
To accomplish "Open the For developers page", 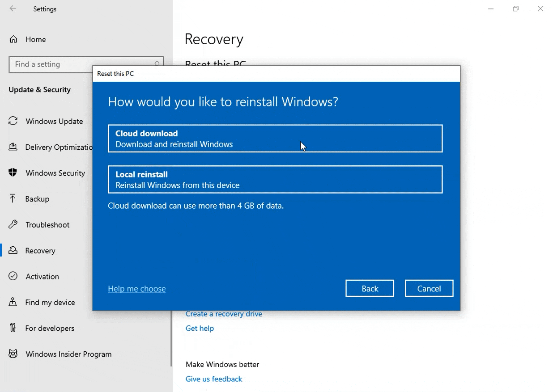I will click(49, 328).
